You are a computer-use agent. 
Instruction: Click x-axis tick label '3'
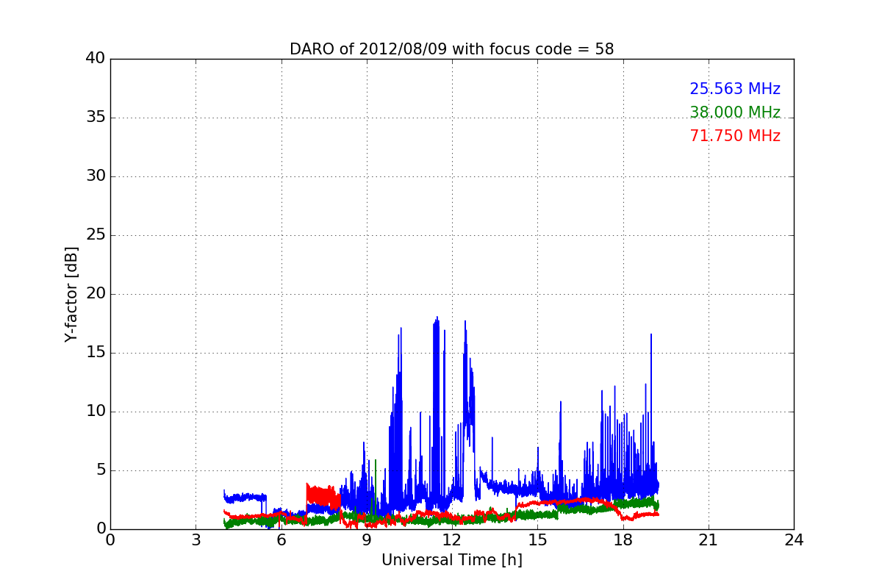click(x=196, y=539)
